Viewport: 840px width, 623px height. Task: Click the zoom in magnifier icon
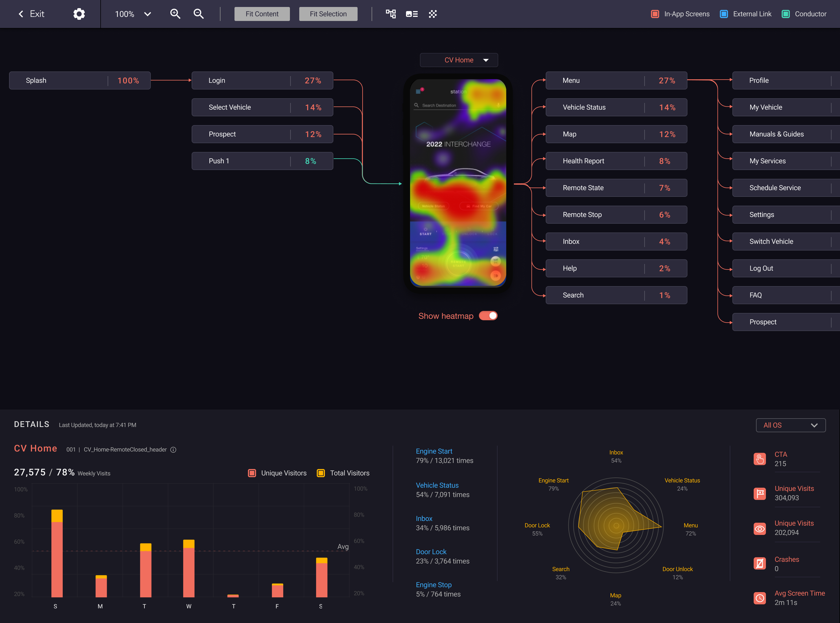(175, 14)
